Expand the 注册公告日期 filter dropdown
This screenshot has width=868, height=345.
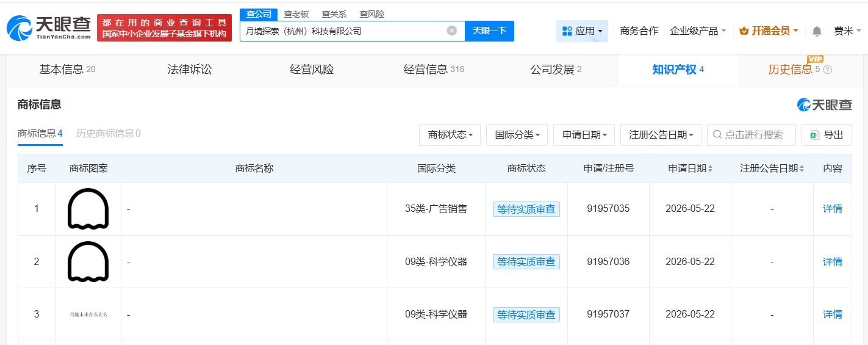coord(661,135)
